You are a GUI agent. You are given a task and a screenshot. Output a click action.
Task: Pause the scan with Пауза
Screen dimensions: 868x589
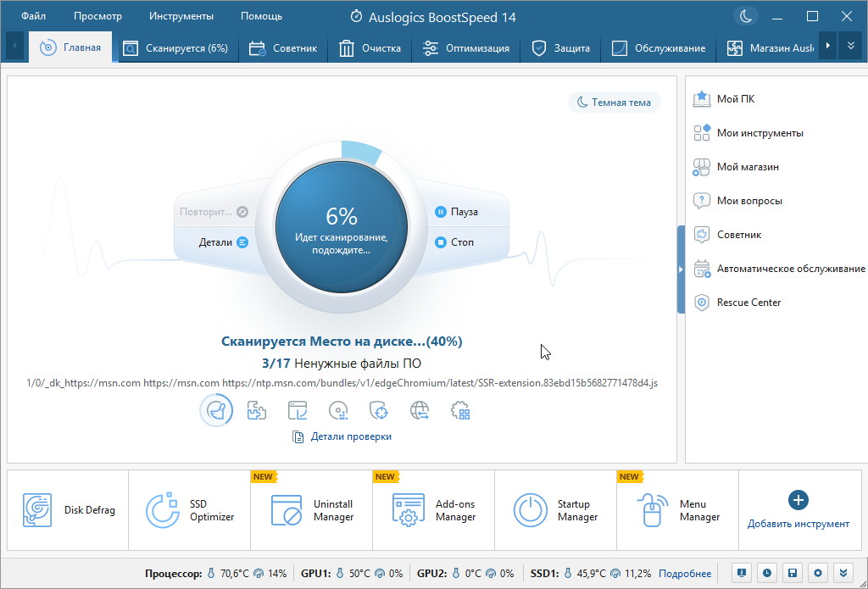tap(457, 212)
